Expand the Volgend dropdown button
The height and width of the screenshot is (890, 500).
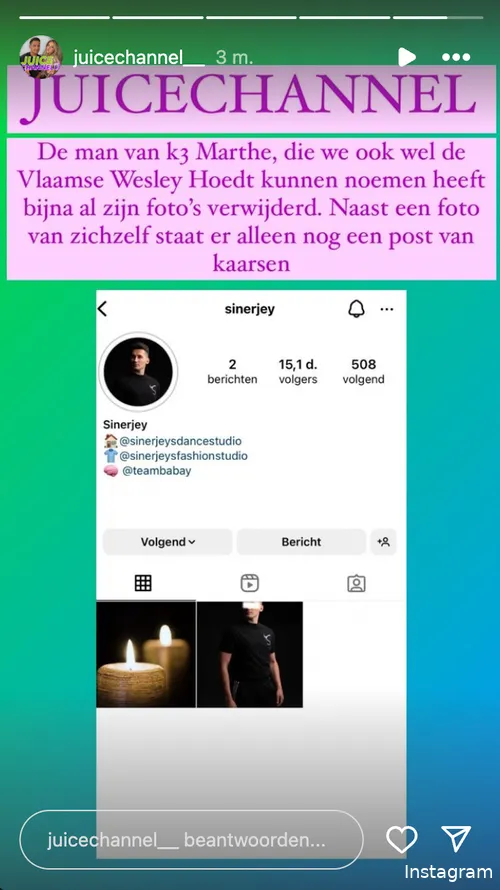click(x=167, y=542)
